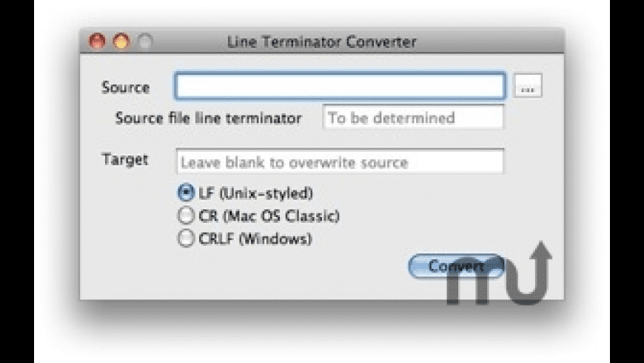Click the gray zoom button in title bar
This screenshot has height=363, width=644.
144,41
